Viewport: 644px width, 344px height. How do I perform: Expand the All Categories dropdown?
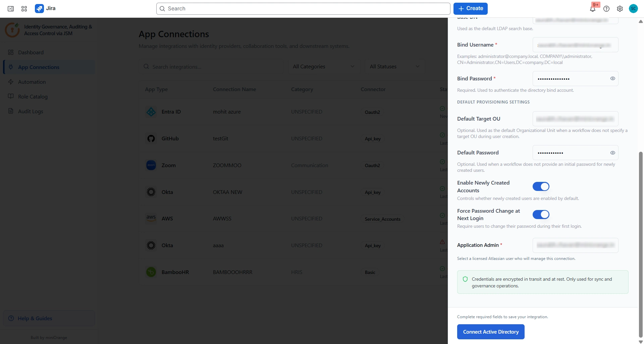[324, 67]
